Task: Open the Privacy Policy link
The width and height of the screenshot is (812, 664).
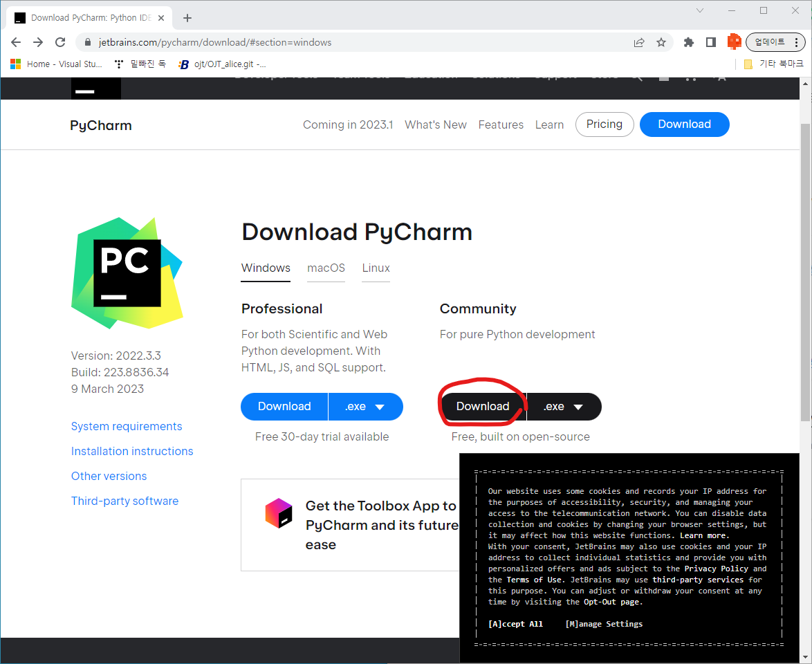Action: pyautogui.click(x=716, y=569)
